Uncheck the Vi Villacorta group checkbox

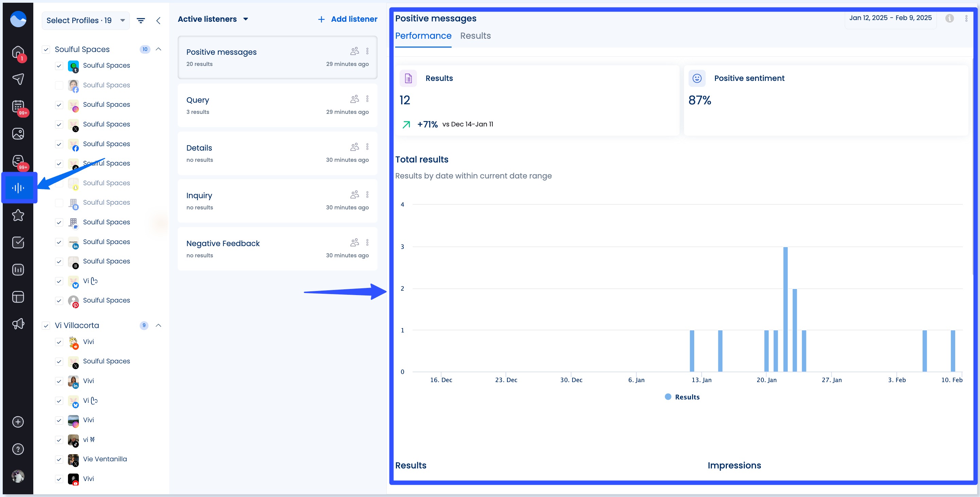(47, 326)
